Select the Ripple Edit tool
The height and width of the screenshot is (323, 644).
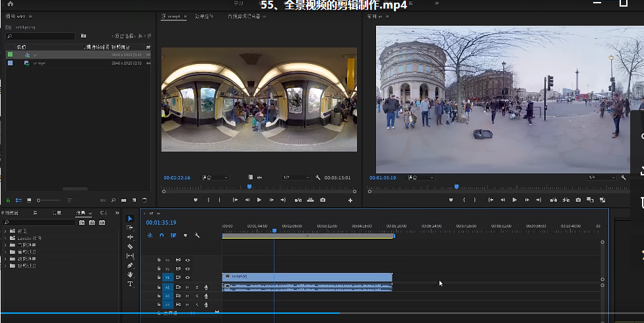coord(130,237)
